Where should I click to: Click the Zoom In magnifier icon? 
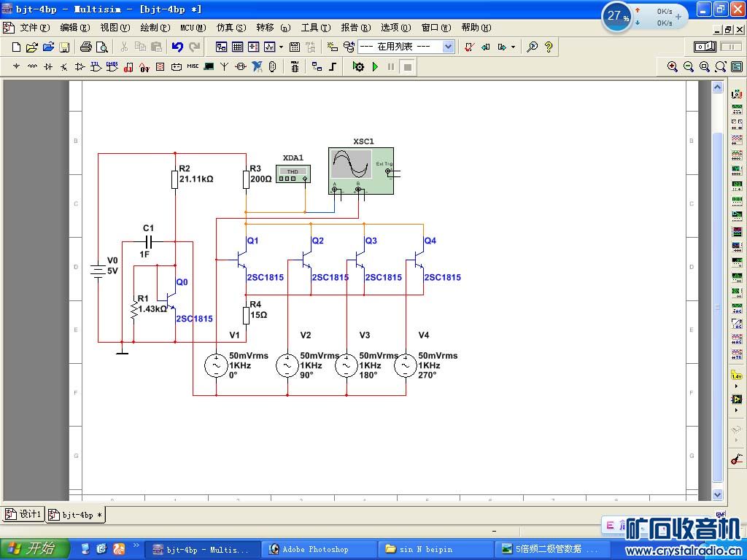(x=673, y=67)
